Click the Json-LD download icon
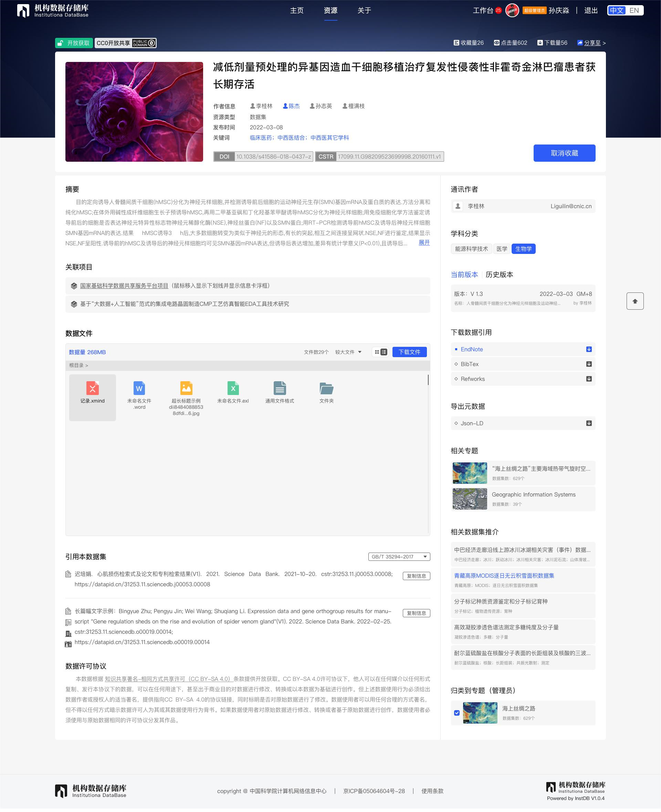Screen dimensions: 661x812 [589, 423]
